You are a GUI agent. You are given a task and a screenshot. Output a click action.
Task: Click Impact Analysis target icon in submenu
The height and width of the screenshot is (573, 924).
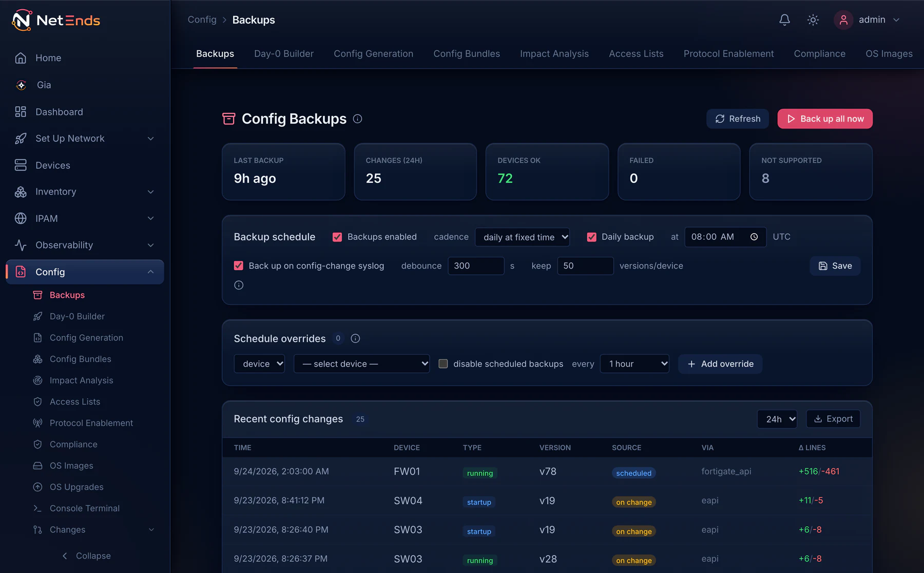(x=37, y=380)
